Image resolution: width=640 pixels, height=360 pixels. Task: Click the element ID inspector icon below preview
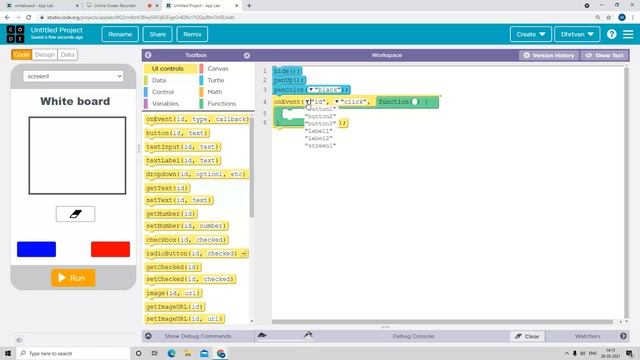[x=19, y=340]
